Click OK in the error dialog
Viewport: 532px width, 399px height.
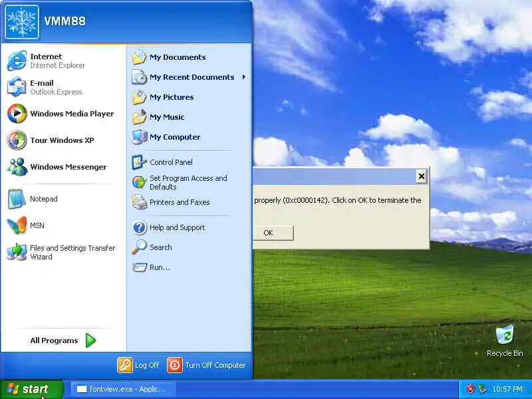pyautogui.click(x=273, y=233)
